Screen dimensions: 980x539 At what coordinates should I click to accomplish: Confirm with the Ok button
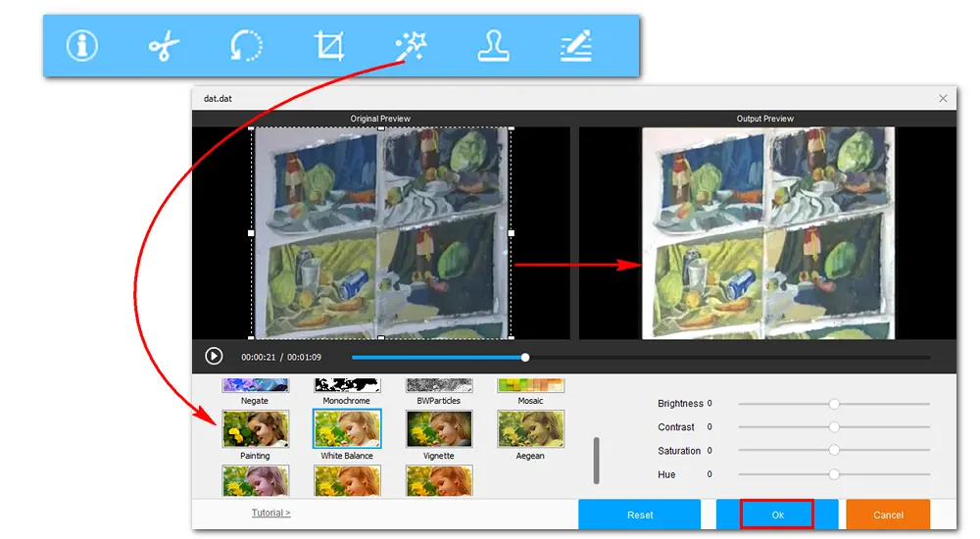click(777, 514)
